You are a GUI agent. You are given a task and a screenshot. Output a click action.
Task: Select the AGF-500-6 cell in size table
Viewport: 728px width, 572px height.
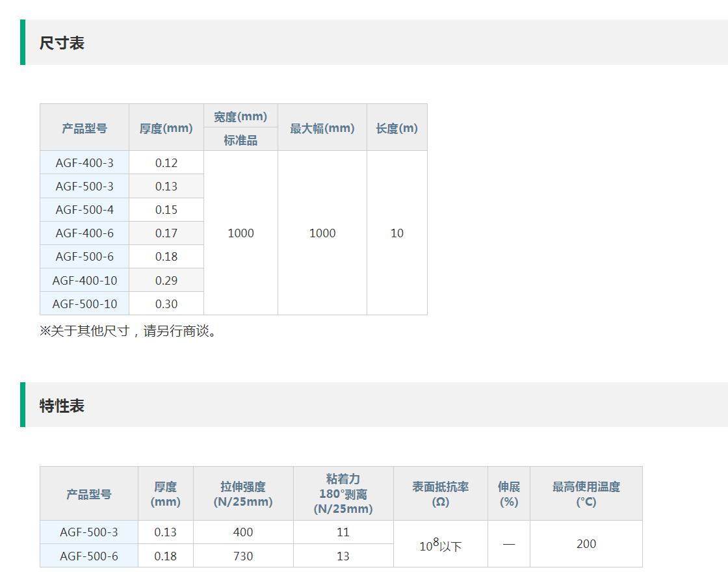click(84, 256)
